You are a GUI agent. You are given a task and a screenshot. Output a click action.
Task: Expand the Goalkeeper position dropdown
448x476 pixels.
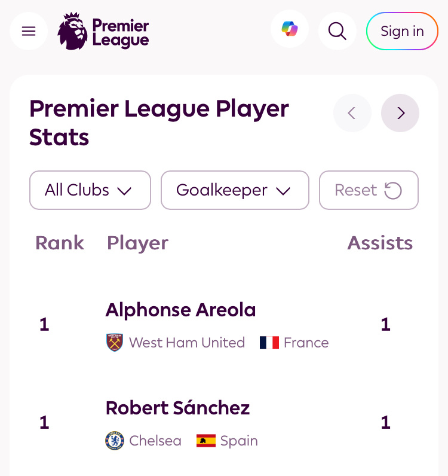coord(235,190)
